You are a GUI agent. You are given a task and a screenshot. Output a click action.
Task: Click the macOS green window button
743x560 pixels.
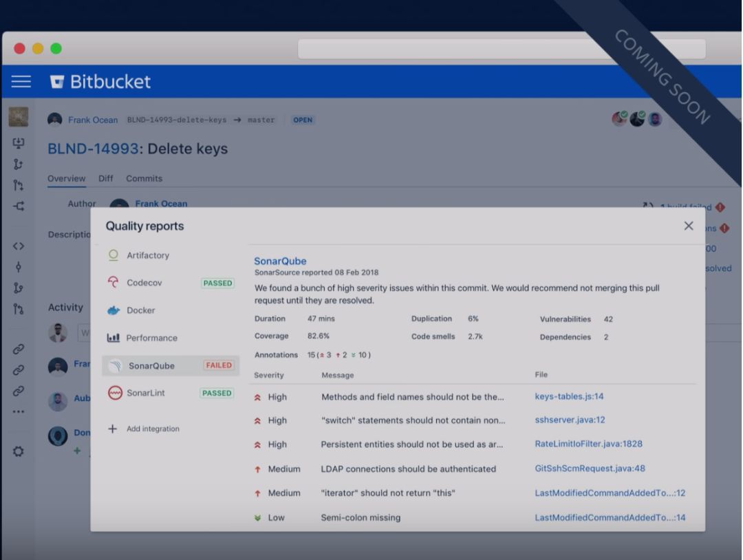point(56,48)
